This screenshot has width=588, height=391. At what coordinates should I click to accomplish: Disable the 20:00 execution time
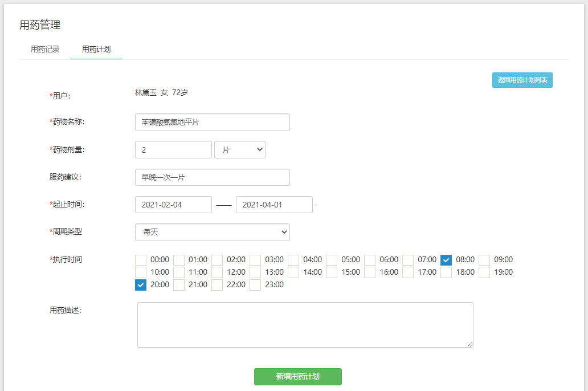click(140, 284)
